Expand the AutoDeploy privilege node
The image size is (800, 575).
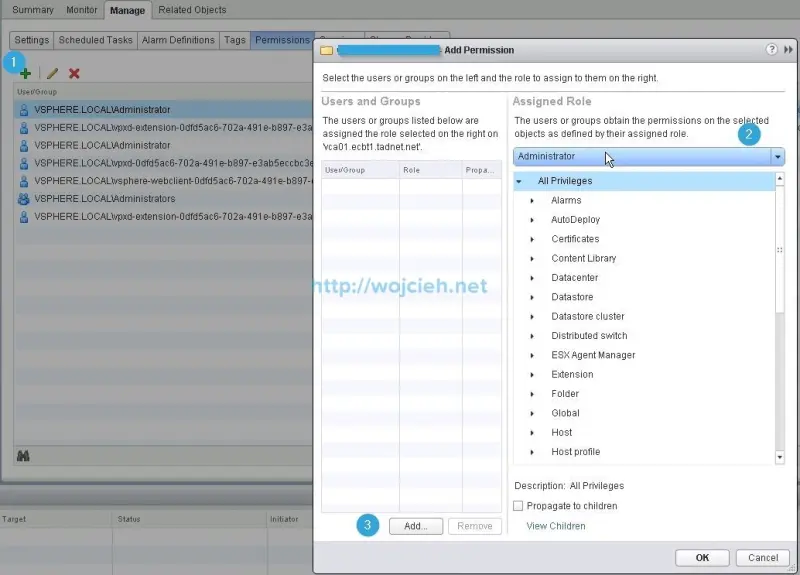point(532,220)
